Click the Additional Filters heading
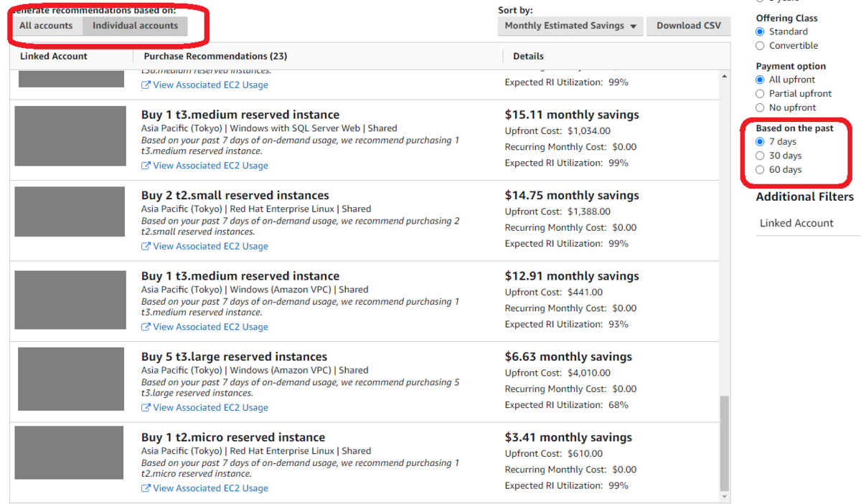Viewport: 861px width, 504px height. click(x=805, y=196)
